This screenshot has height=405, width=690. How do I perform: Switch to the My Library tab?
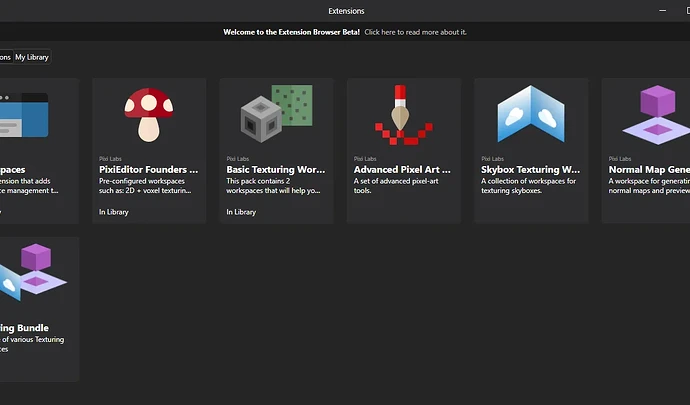[30, 58]
